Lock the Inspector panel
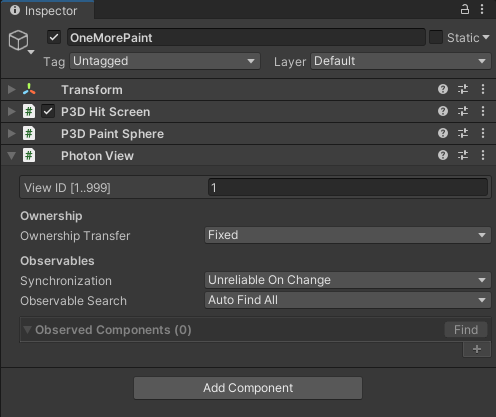The width and height of the screenshot is (496, 417). 465,9
